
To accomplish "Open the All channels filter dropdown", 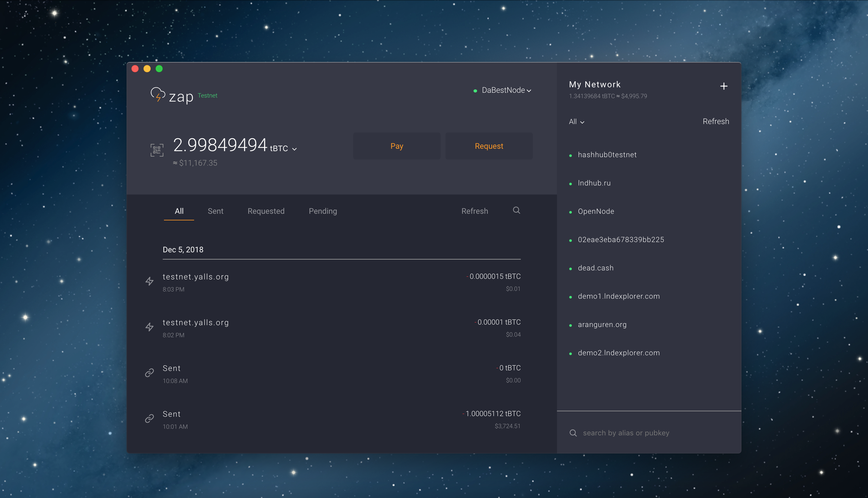I will click(576, 122).
